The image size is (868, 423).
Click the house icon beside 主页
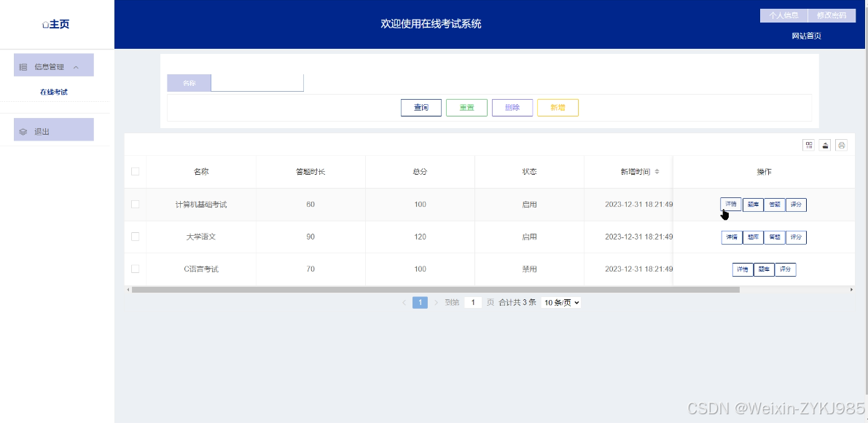coord(45,25)
